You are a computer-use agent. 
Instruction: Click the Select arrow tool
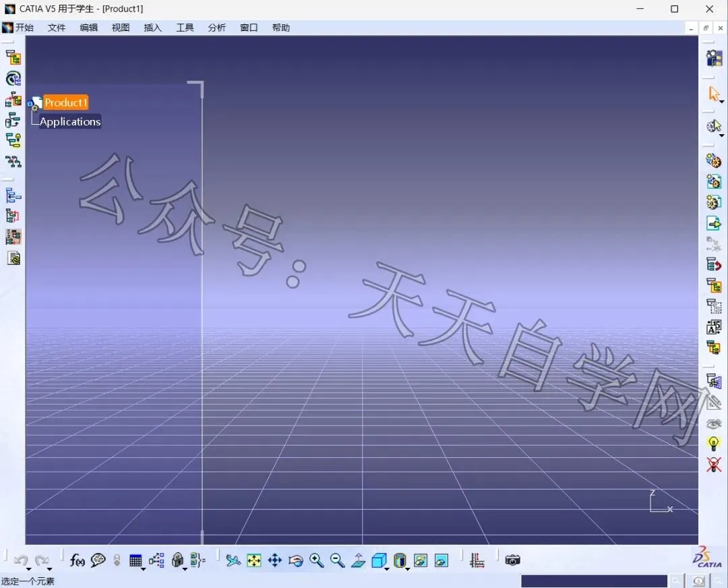[x=713, y=93]
